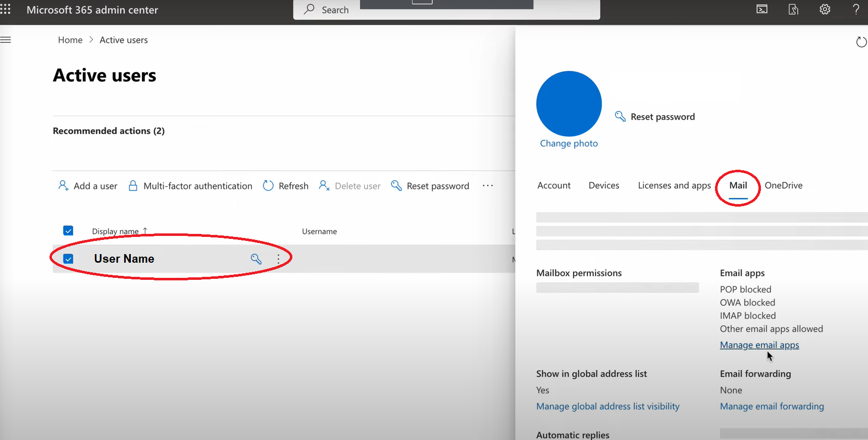
Task: Expand Recommended actions (2)
Action: pos(109,131)
